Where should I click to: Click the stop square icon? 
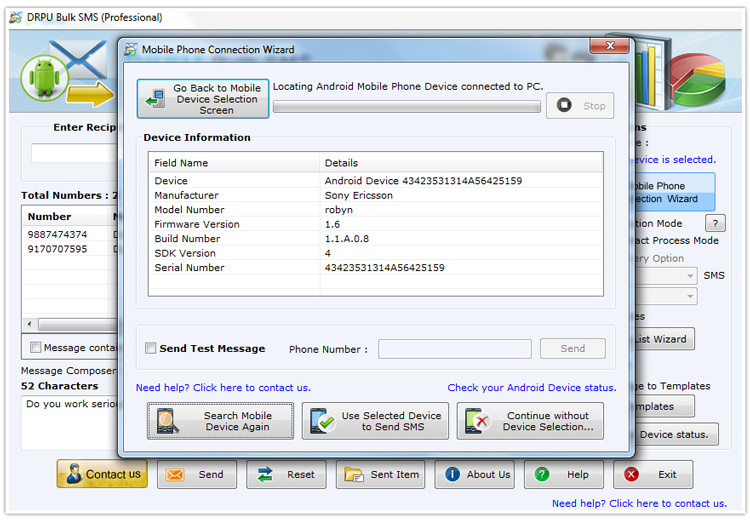coord(564,105)
